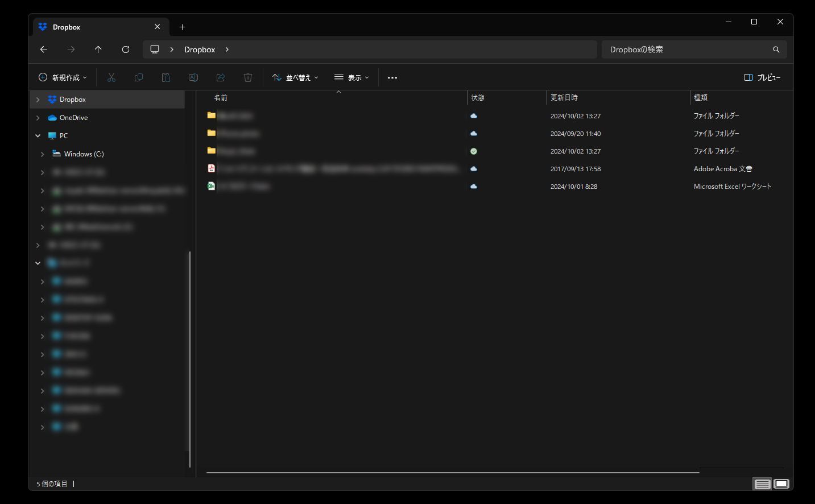The width and height of the screenshot is (815, 504).
Task: Refresh the Dropbox folder view
Action: [x=126, y=49]
